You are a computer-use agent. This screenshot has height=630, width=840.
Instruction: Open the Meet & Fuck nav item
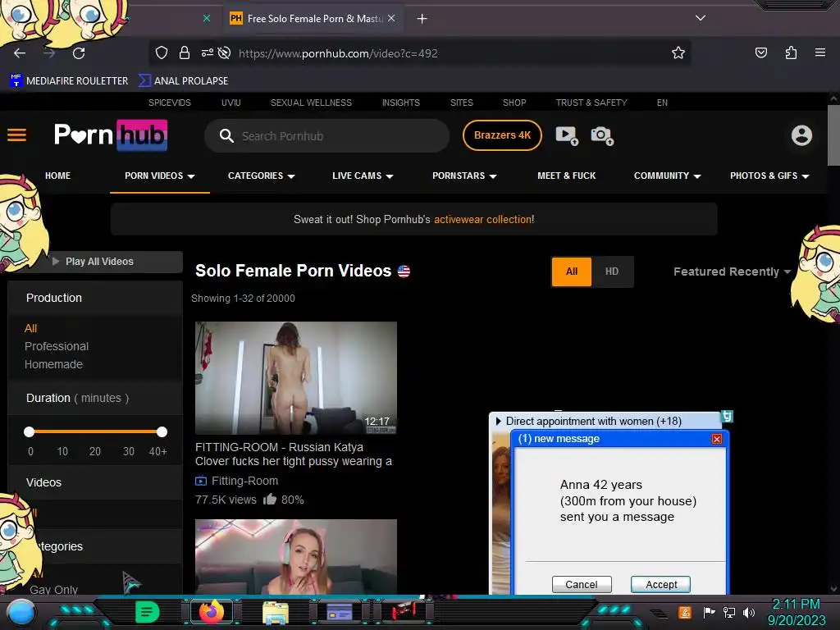pos(566,176)
